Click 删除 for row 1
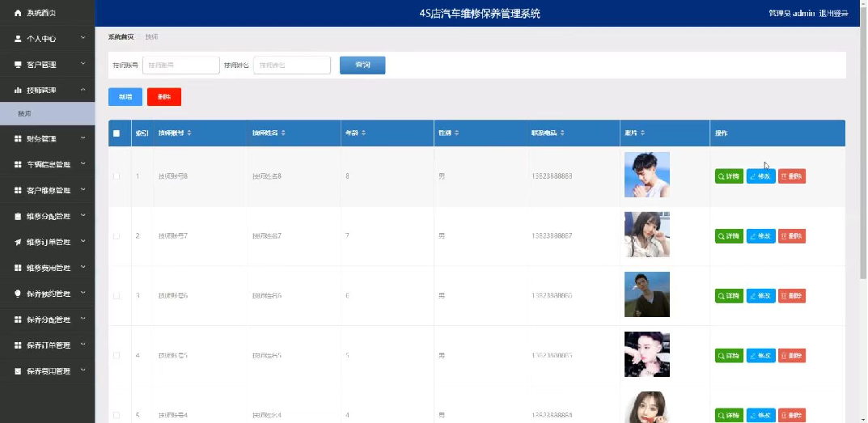 [x=792, y=176]
